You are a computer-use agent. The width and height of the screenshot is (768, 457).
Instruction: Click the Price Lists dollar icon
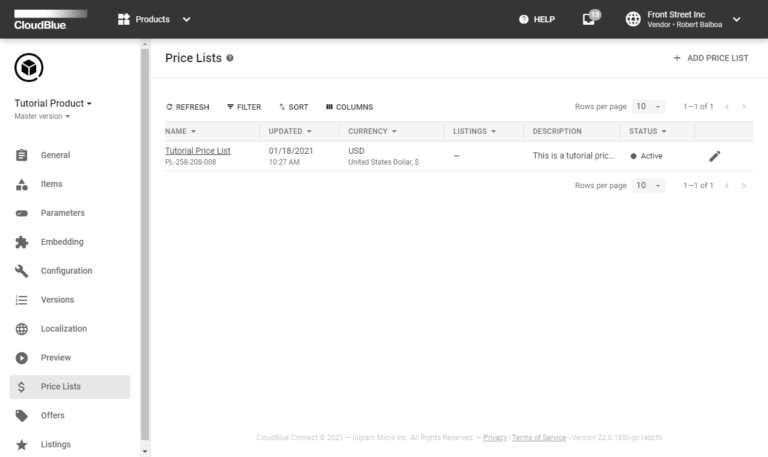pos(22,387)
